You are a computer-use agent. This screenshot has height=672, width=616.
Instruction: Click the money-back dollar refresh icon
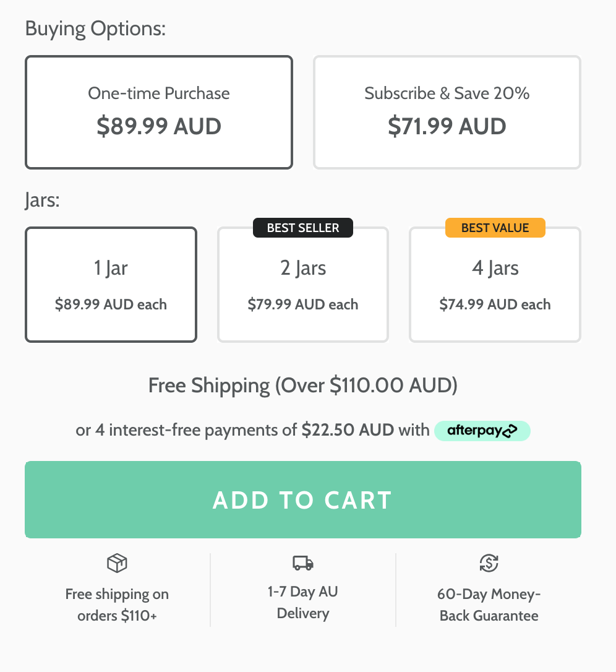tap(489, 563)
